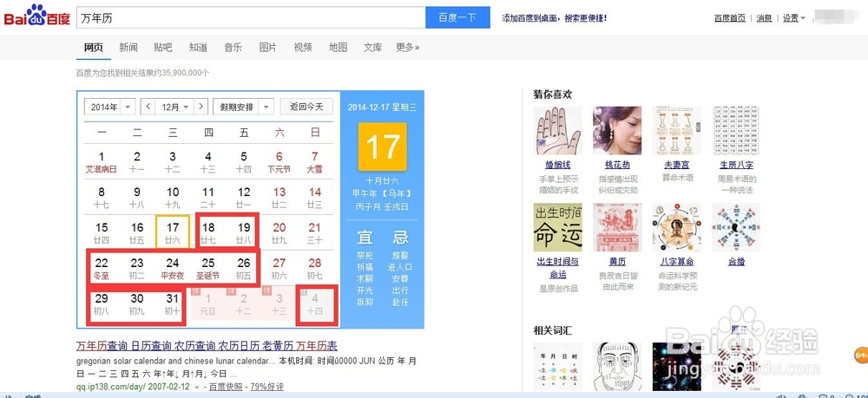868x398 pixels.
Task: Click the 八字算命 thumbnail
Action: click(x=676, y=227)
